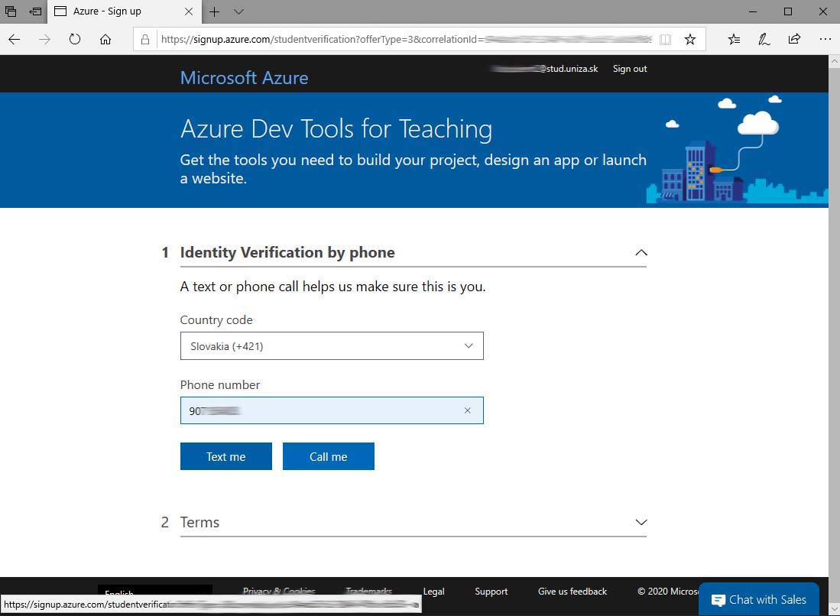Click set these tabs aside icon
Image resolution: width=840 pixels, height=616 pixels.
pyautogui.click(x=35, y=11)
